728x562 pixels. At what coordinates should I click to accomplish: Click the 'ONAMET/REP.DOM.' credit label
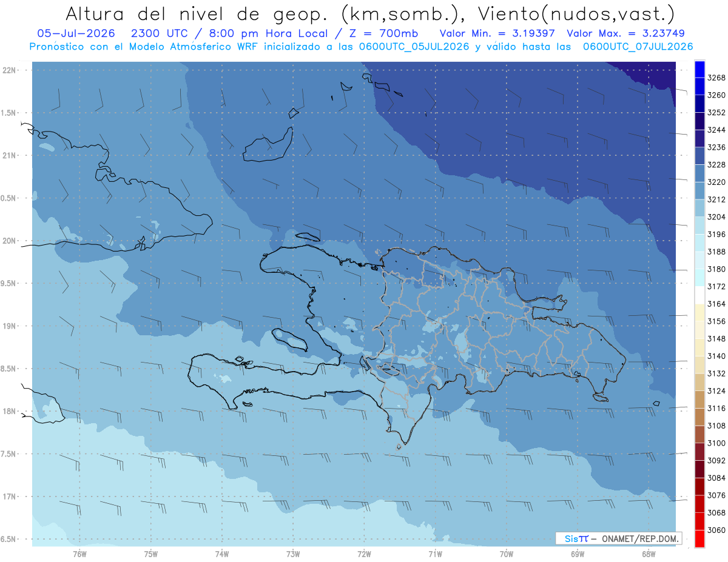[x=641, y=538]
